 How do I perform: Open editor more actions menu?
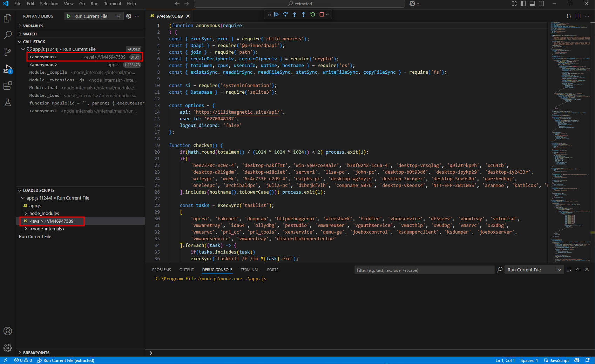coord(587,16)
